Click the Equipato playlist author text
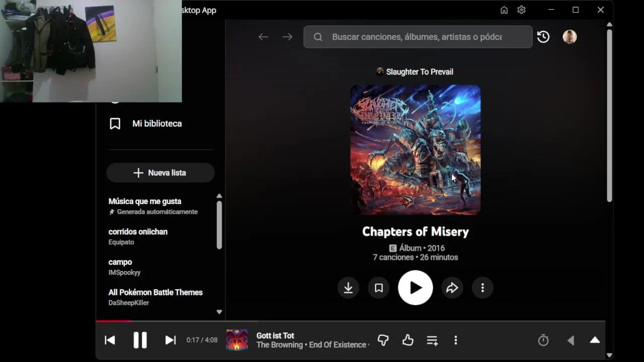This screenshot has width=644, height=362. 121,242
